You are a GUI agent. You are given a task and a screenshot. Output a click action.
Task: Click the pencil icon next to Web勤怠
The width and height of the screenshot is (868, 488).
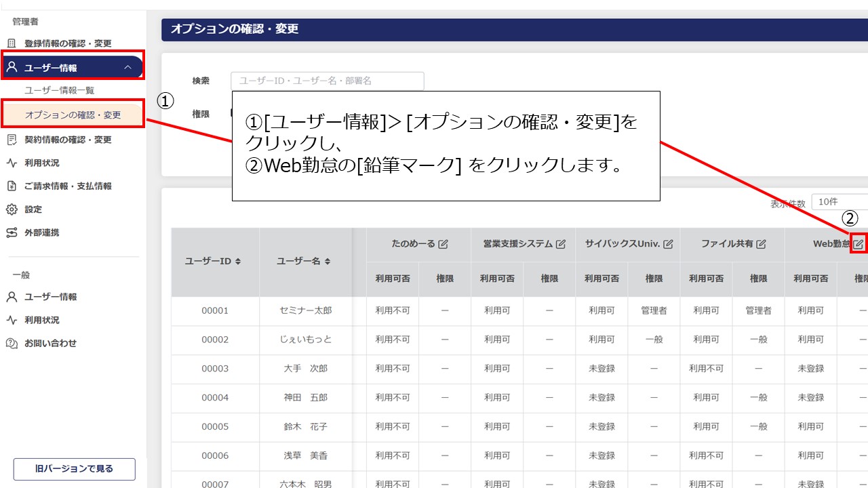pos(858,245)
